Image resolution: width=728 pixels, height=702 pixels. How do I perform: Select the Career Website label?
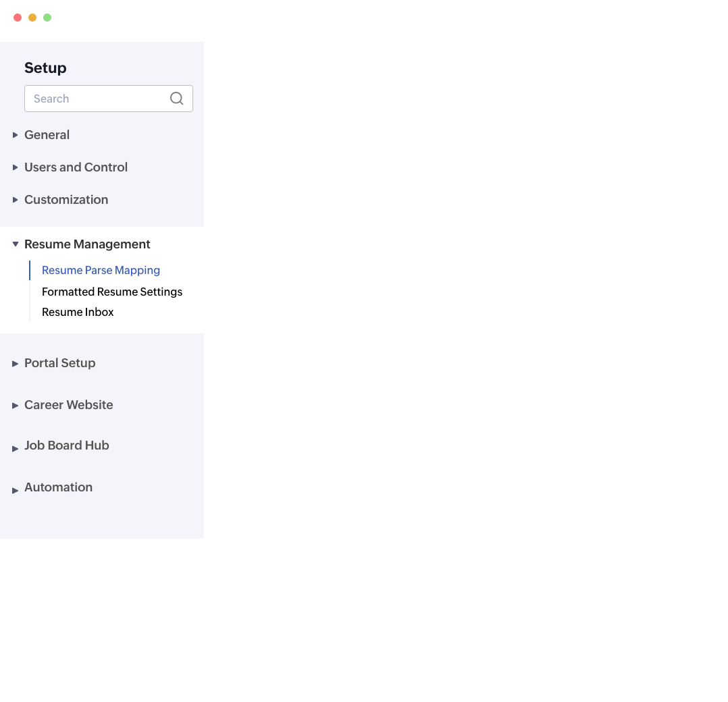pyautogui.click(x=68, y=405)
